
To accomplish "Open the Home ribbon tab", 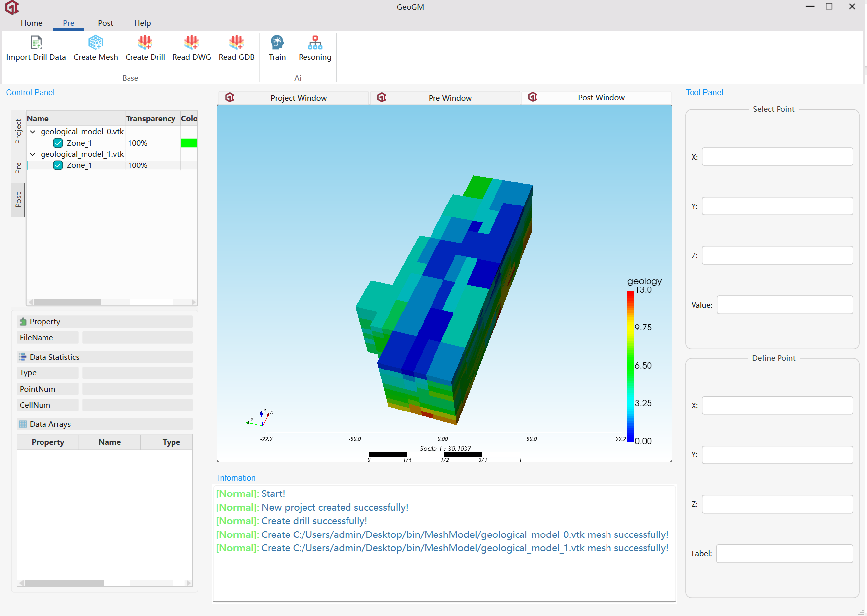I will point(31,23).
